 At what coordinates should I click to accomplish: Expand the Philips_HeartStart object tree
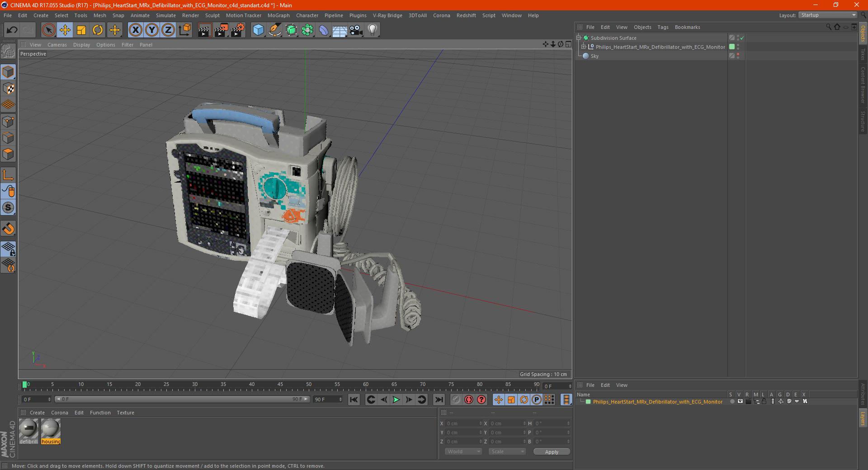click(x=583, y=47)
